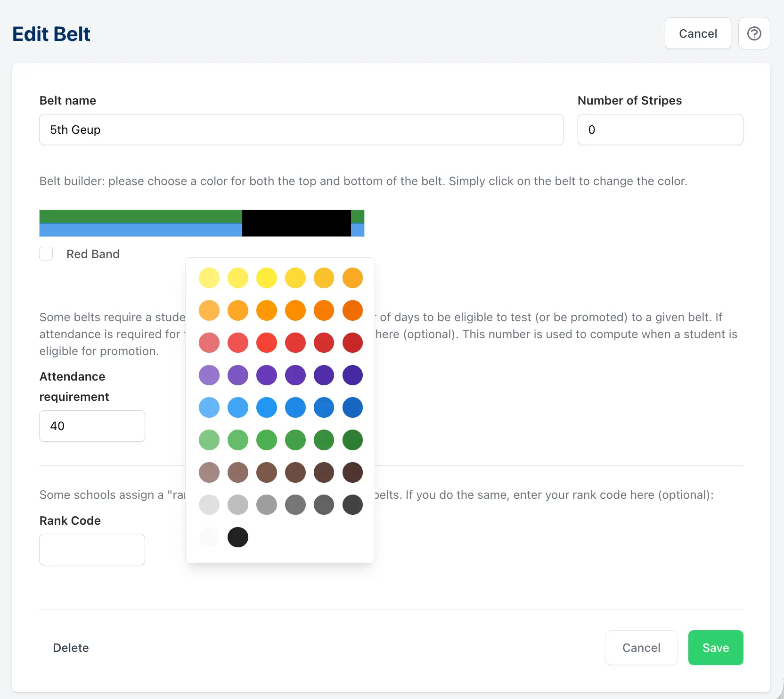Select the darkest purple swatch
The width and height of the screenshot is (784, 699).
[352, 375]
